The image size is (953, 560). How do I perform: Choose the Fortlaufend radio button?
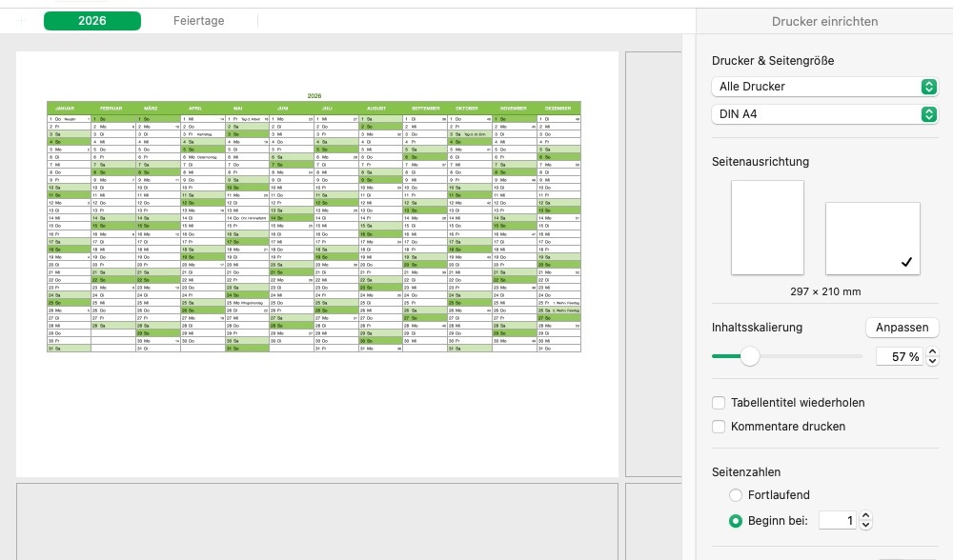pos(736,495)
